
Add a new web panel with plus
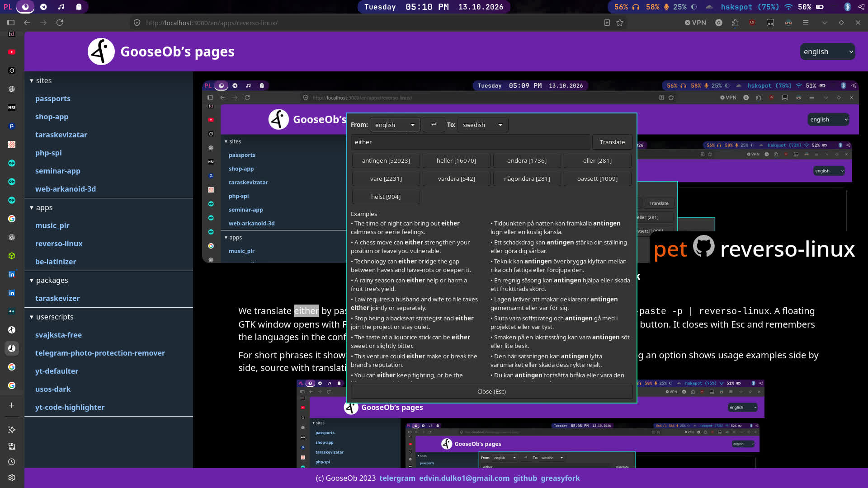pyautogui.click(x=12, y=405)
